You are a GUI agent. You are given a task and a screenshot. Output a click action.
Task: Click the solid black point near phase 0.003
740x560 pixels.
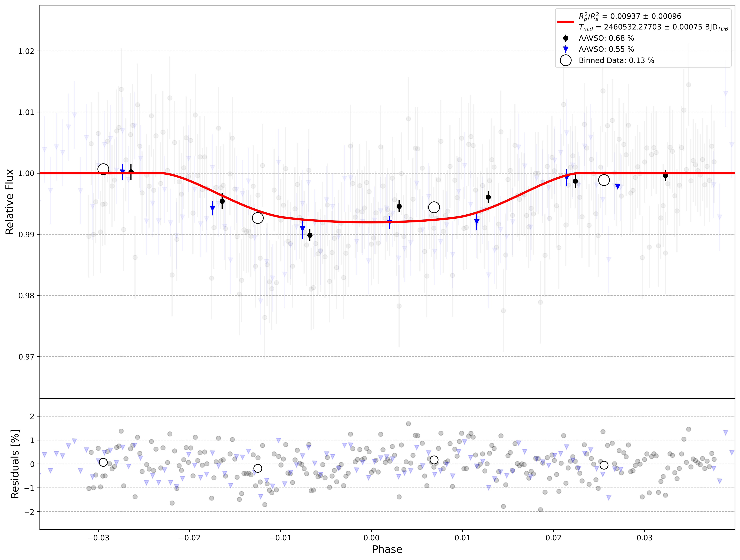point(399,206)
